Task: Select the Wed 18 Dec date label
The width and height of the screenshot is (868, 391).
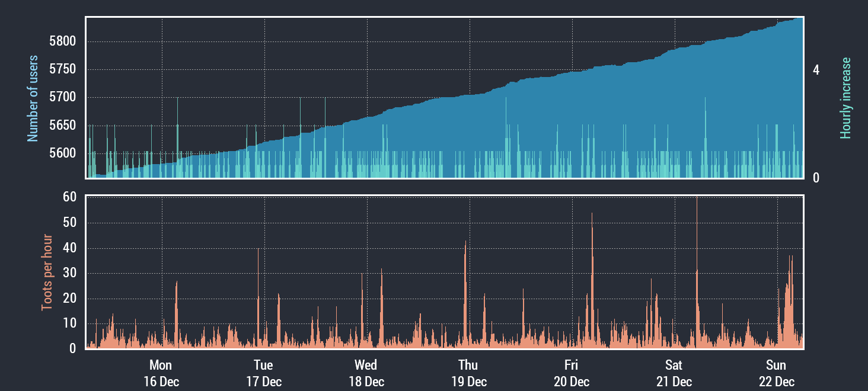Action: click(x=366, y=373)
